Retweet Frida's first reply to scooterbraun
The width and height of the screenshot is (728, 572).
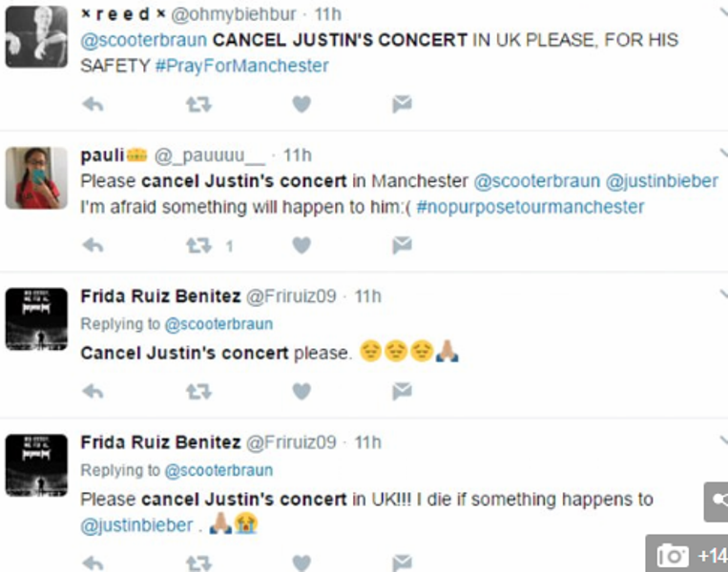point(198,391)
